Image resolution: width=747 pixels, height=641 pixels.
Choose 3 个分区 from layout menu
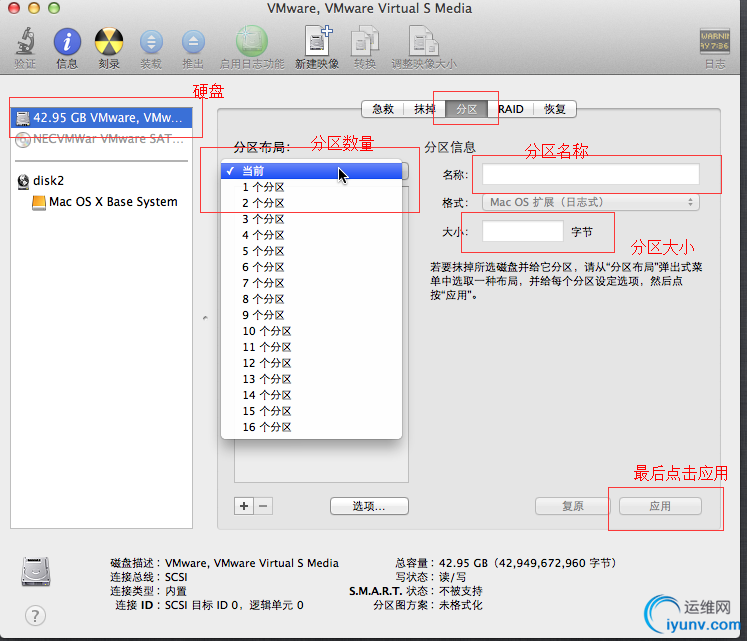pyautogui.click(x=312, y=219)
